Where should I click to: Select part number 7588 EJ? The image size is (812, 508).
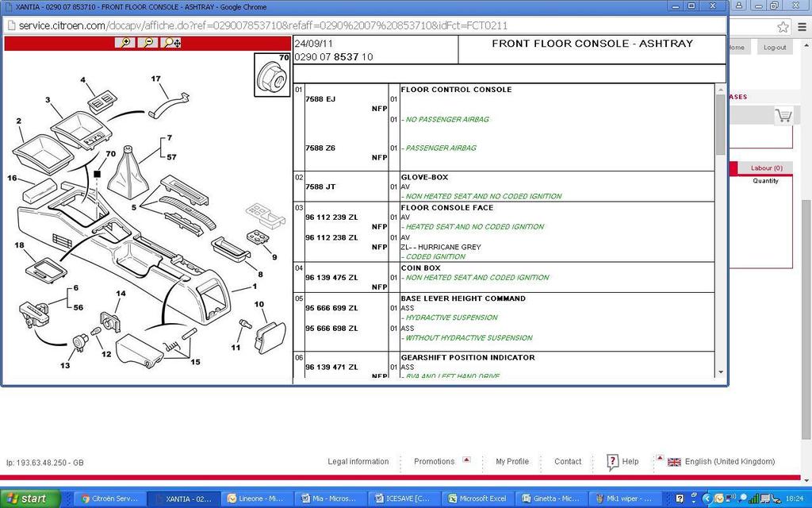click(x=320, y=99)
